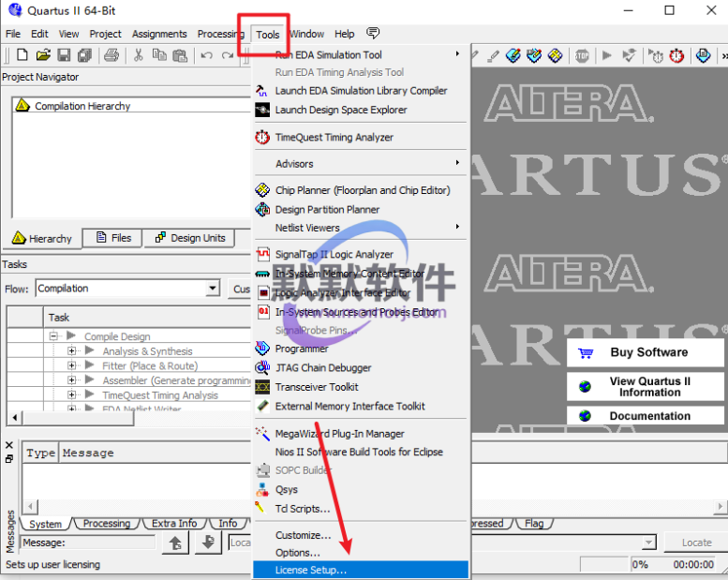Click the Messages pane undock icon
The height and width of the screenshot is (580, 728).
(x=8, y=459)
